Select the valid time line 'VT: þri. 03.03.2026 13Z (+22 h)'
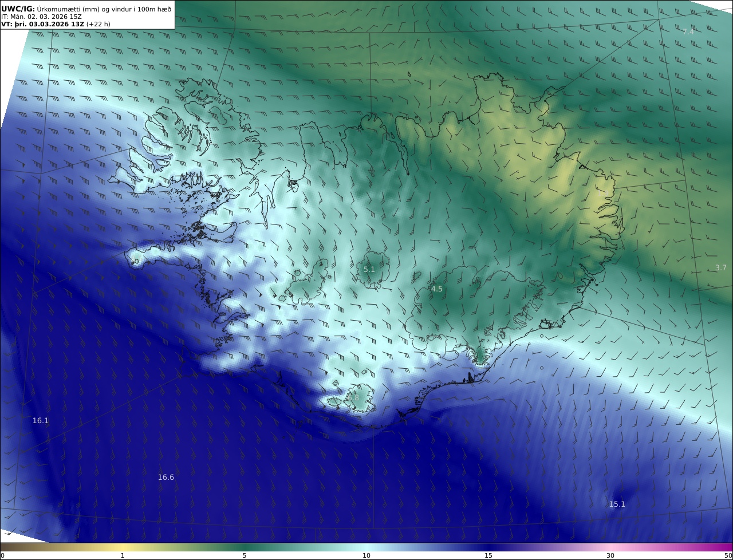Screen dimensions: 733x560 point(56,25)
